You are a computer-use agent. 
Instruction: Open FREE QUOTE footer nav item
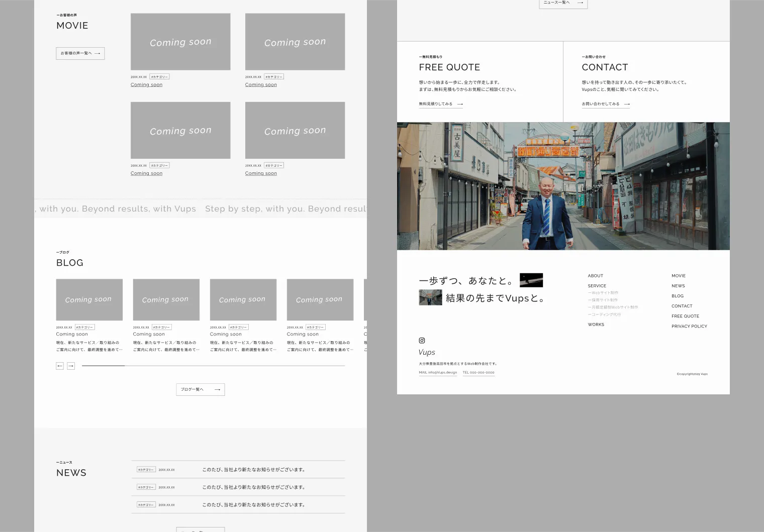click(x=685, y=316)
